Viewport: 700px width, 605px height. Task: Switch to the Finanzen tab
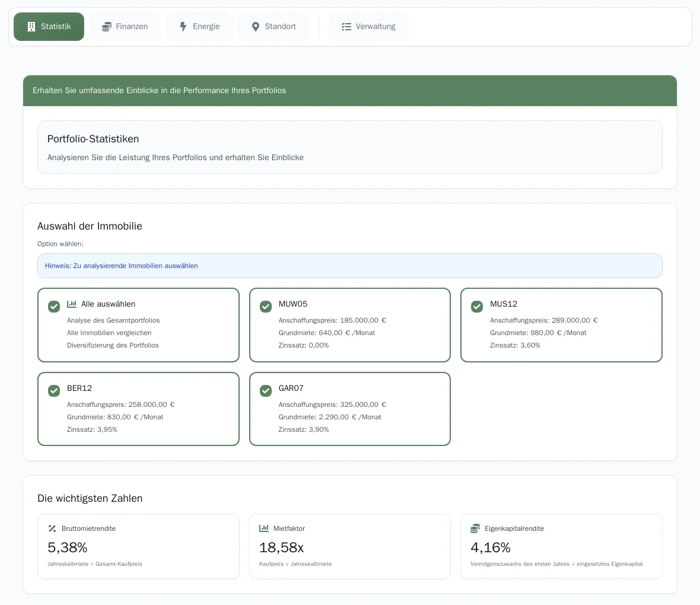125,27
